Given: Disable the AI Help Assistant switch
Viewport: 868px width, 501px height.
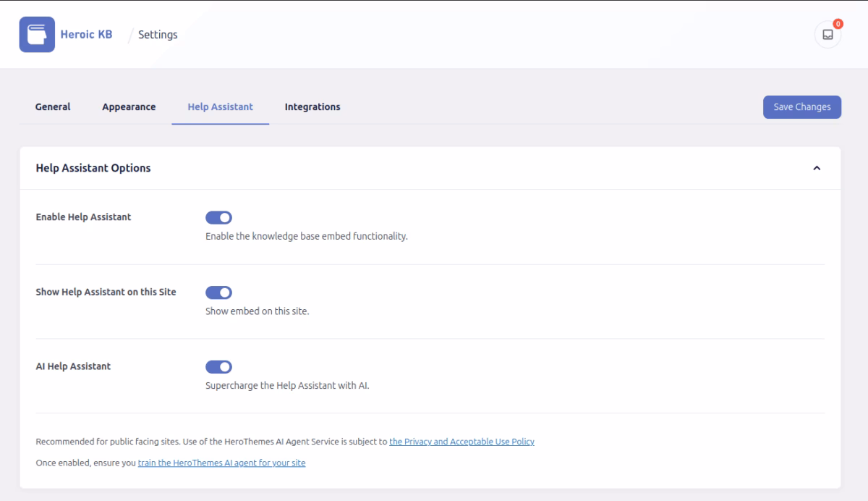Looking at the screenshot, I should click(218, 366).
